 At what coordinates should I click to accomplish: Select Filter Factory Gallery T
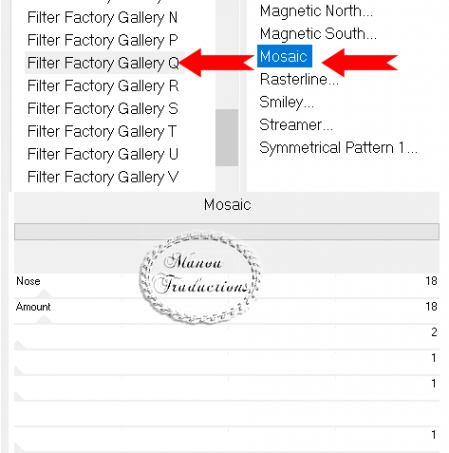coord(102,131)
